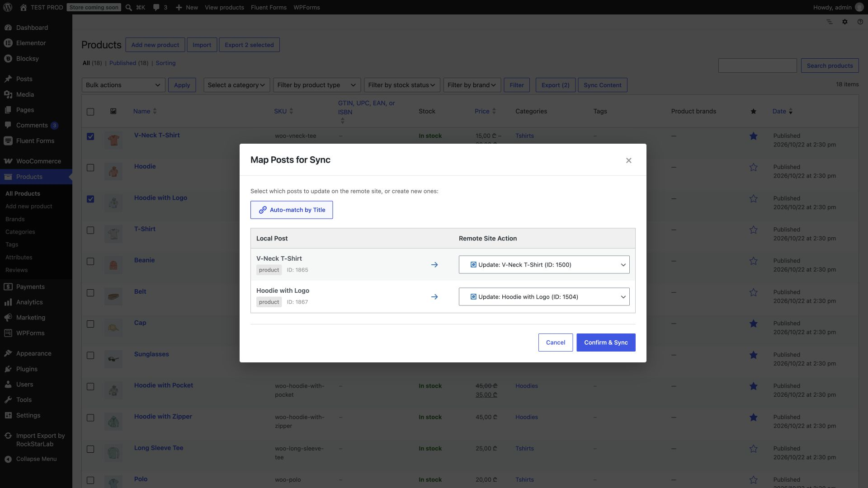Click the product search input field
Screen dimensions: 868x488
point(758,66)
